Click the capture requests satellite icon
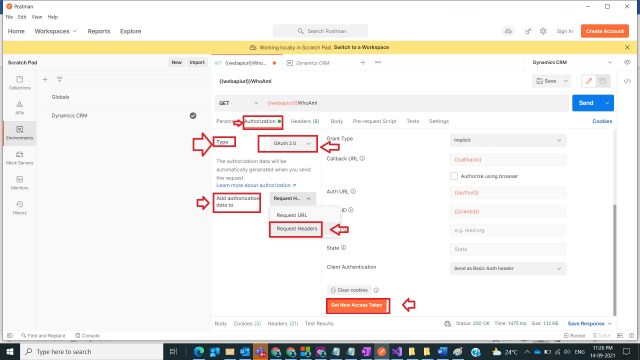 [x=528, y=31]
